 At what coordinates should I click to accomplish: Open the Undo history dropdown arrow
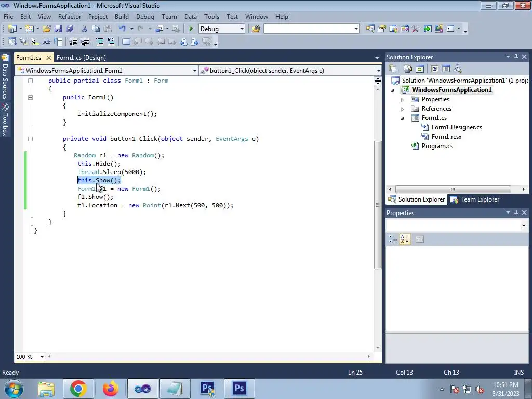tap(131, 29)
